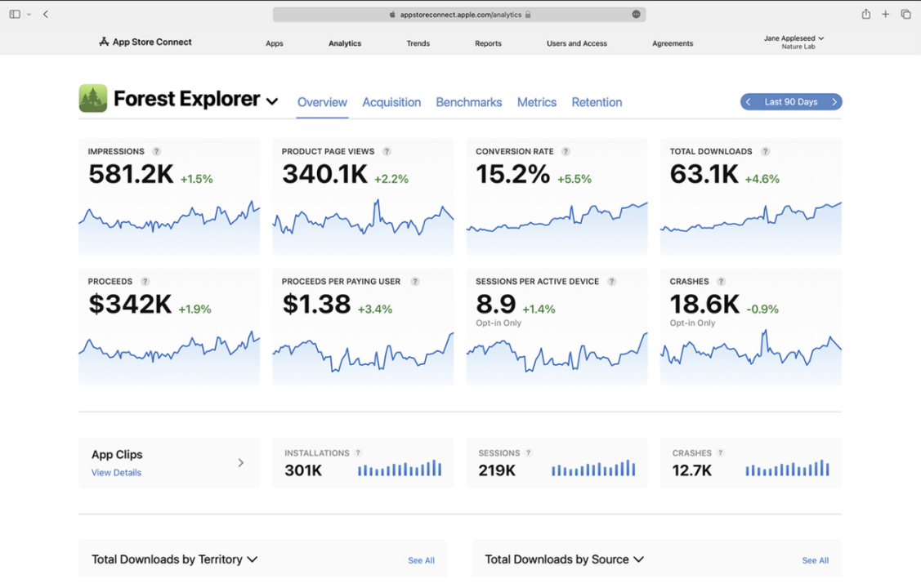Screen dimensions: 921x588
Task: Click the Forest Explorer app icon
Action: [93, 98]
